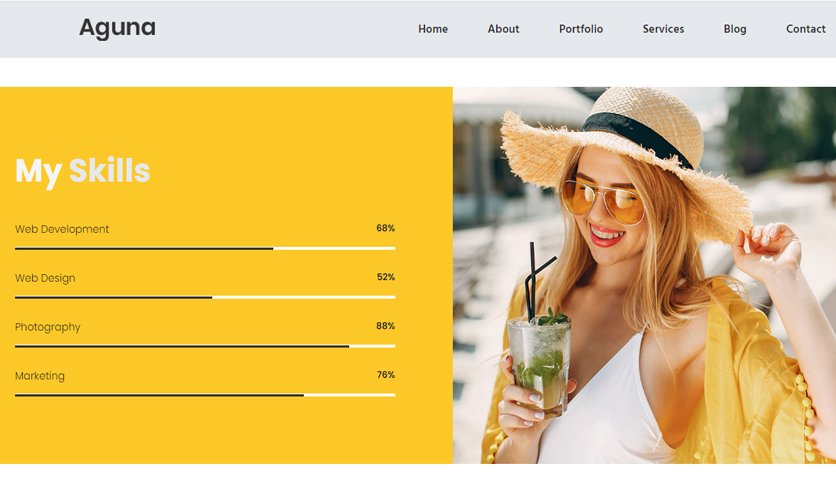Click the Aguna site logo
The height and width of the screenshot is (484, 836).
pyautogui.click(x=117, y=28)
